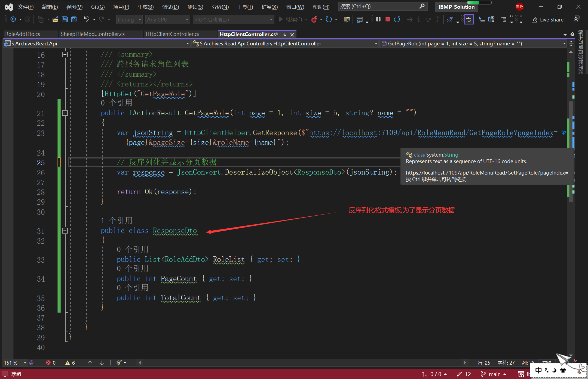The height and width of the screenshot is (379, 588).
Task: Click the 0 / 0 push-pull indicator
Action: [434, 374]
